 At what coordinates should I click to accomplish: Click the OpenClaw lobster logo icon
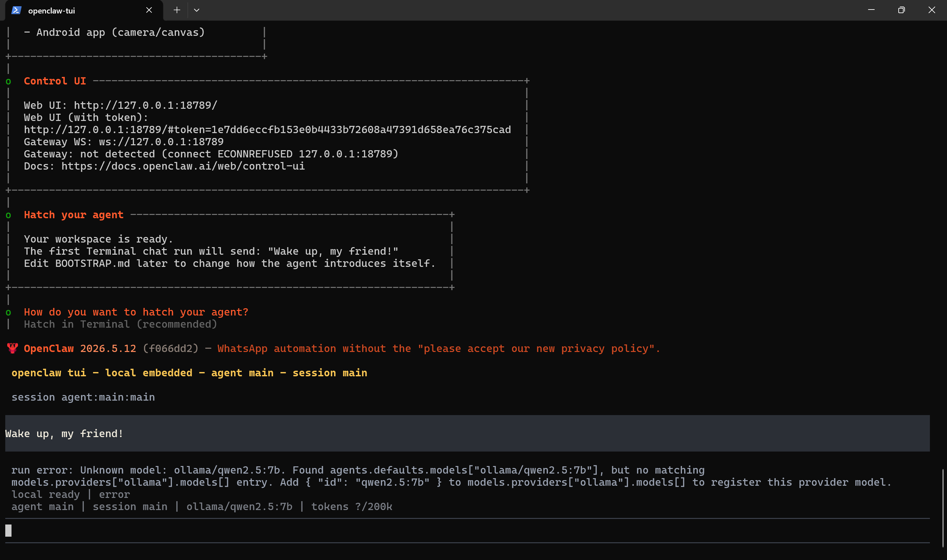(12, 348)
